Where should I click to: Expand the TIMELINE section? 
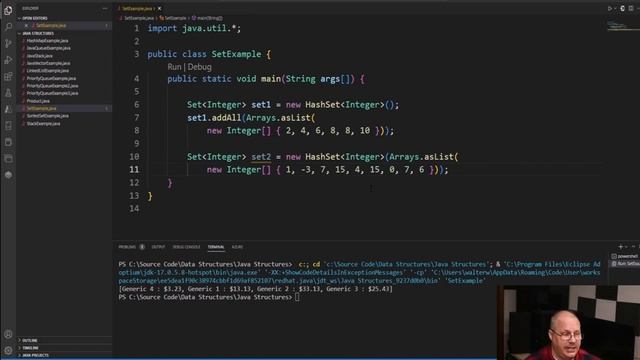(x=30, y=348)
